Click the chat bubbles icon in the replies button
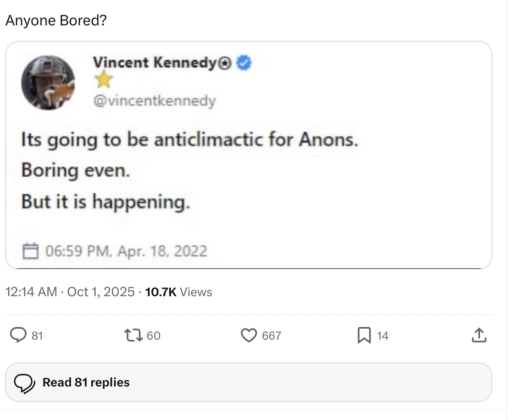This screenshot has width=516, height=420. 25,383
